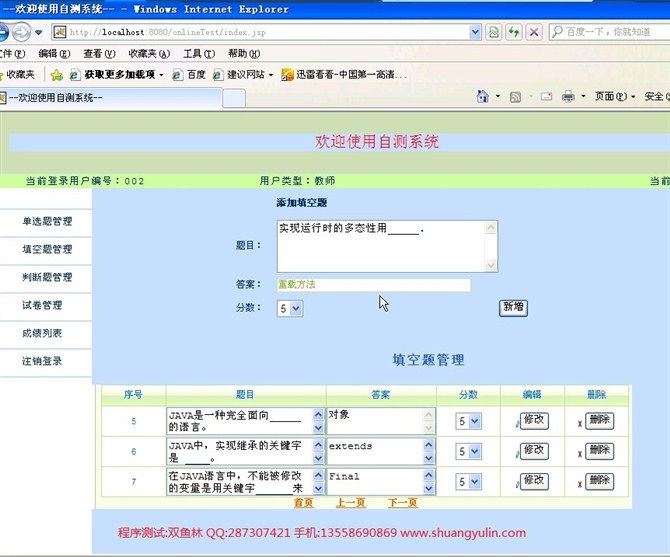Viewport: 670px width, 557px height.
Task: Open 单选题管理 in the sidebar
Action: 47,222
